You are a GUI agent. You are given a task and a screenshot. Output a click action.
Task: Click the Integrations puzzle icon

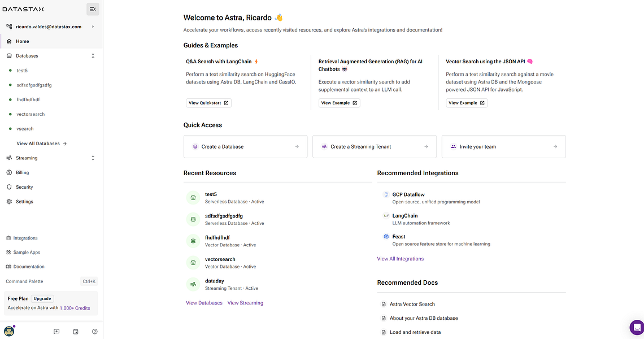pos(8,238)
